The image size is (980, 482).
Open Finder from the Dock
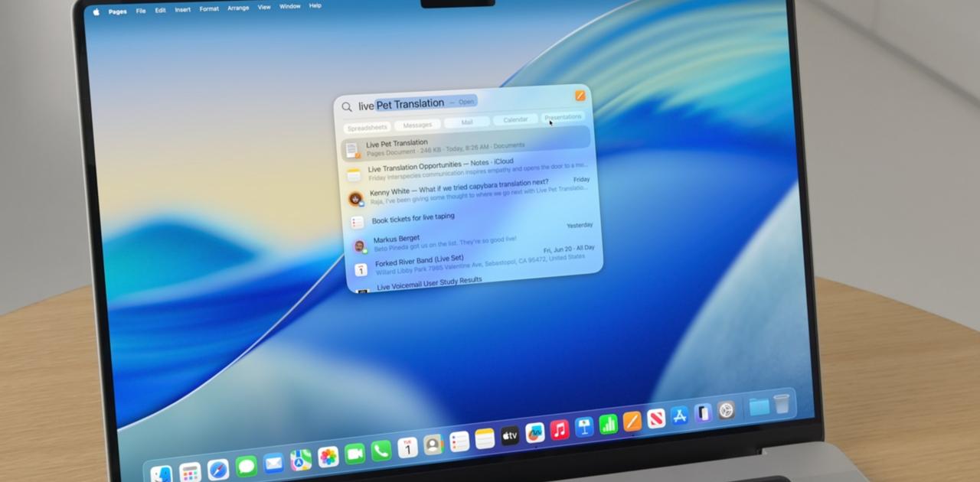(161, 475)
